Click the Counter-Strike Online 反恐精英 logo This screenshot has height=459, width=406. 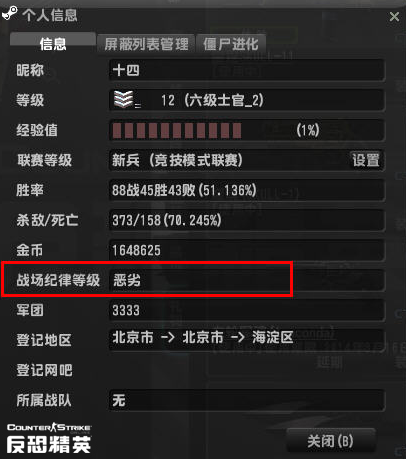pyautogui.click(x=49, y=438)
